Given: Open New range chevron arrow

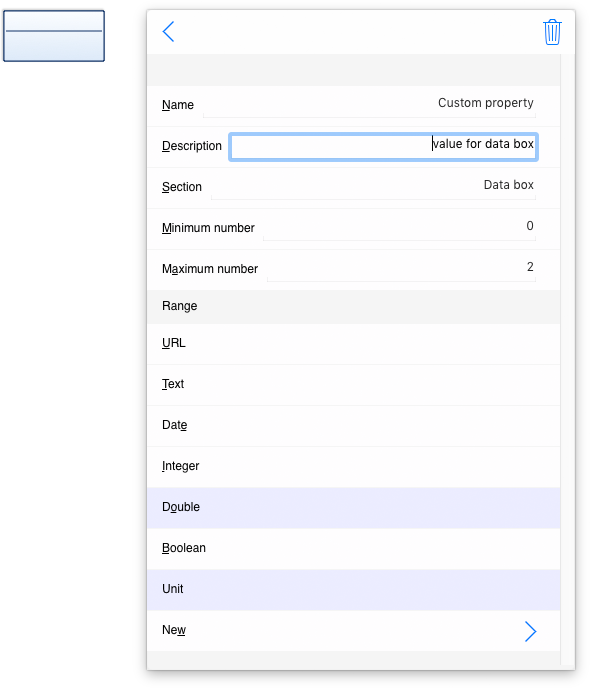Looking at the screenshot, I should pos(530,631).
